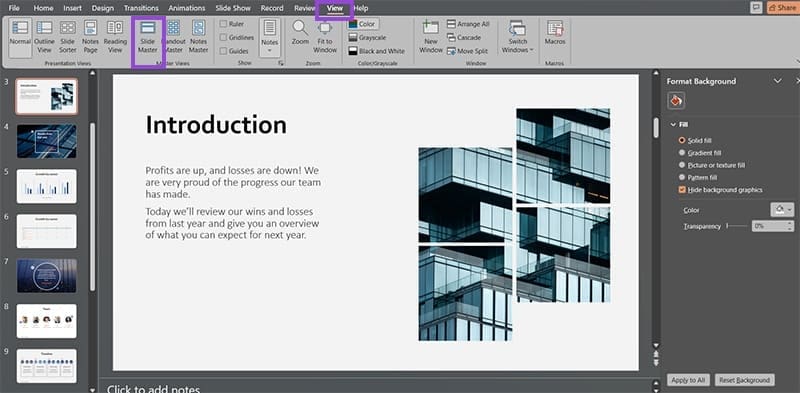This screenshot has height=393, width=800.
Task: Select slide 4 thumbnail
Action: coord(46,141)
